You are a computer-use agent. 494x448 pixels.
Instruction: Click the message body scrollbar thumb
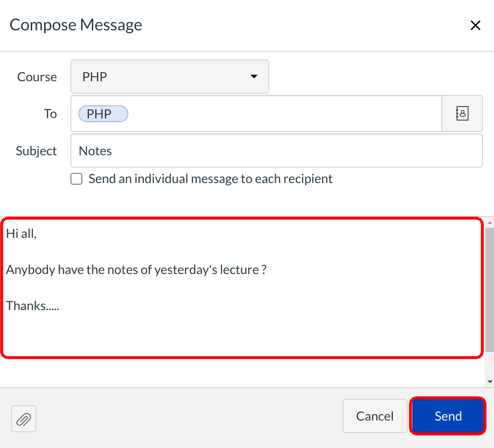(490, 289)
